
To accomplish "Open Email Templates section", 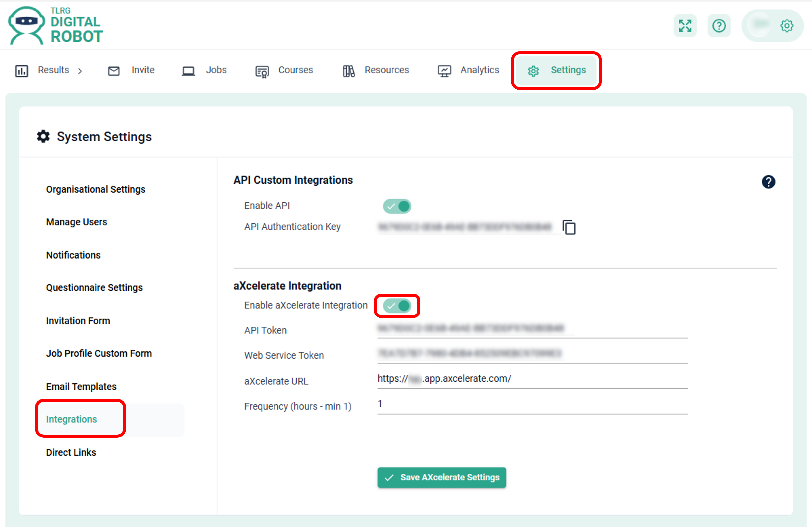I will 81,386.
